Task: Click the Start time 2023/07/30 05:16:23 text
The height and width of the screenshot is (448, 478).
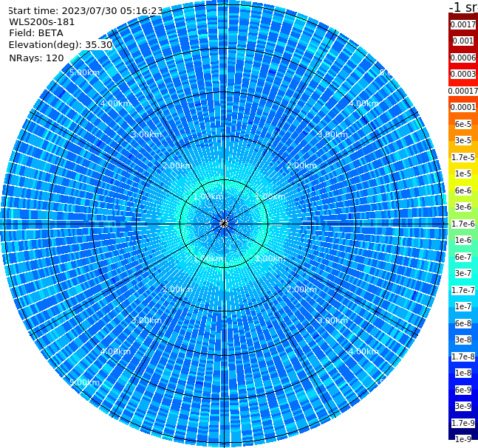Action: pyautogui.click(x=85, y=10)
